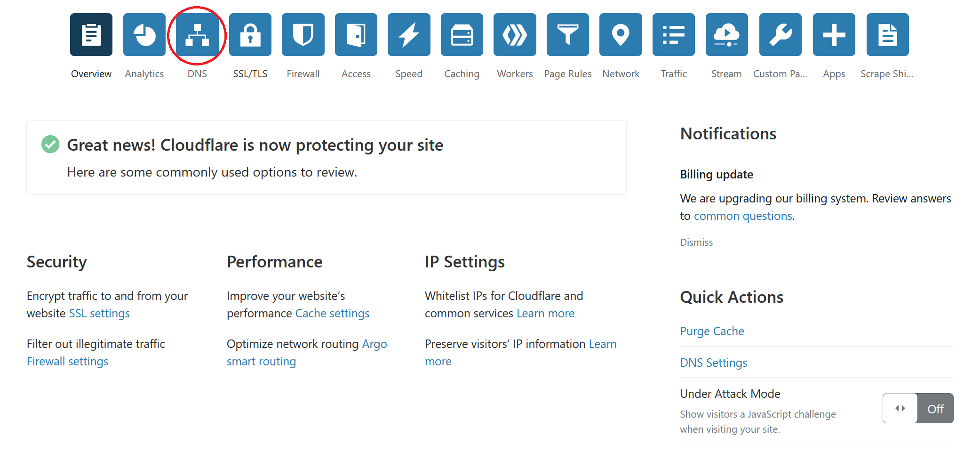Screen dimensions: 980x452
Task: Select the Overview tab
Action: click(x=91, y=35)
